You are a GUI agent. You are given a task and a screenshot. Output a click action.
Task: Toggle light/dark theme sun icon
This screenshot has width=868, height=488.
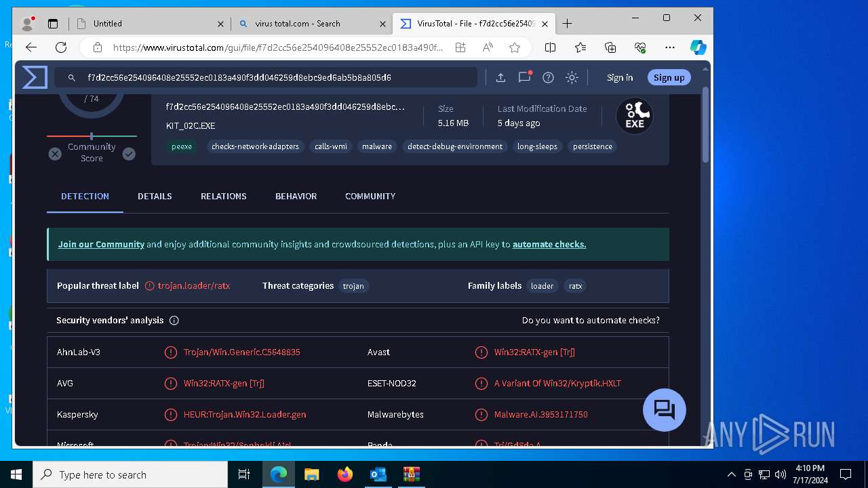coord(572,77)
